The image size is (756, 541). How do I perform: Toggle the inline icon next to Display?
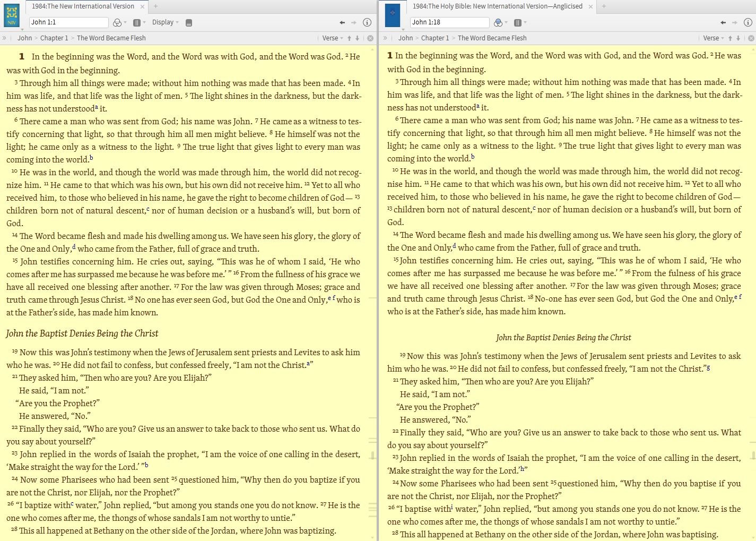pyautogui.click(x=189, y=23)
